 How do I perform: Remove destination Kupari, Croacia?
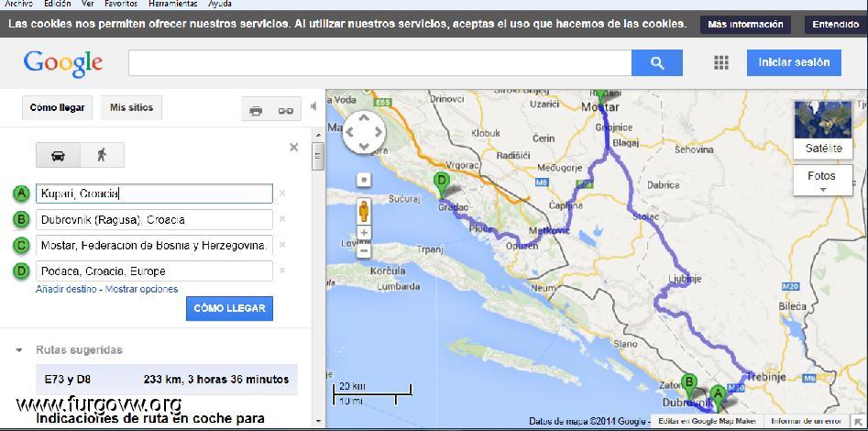[x=281, y=193]
